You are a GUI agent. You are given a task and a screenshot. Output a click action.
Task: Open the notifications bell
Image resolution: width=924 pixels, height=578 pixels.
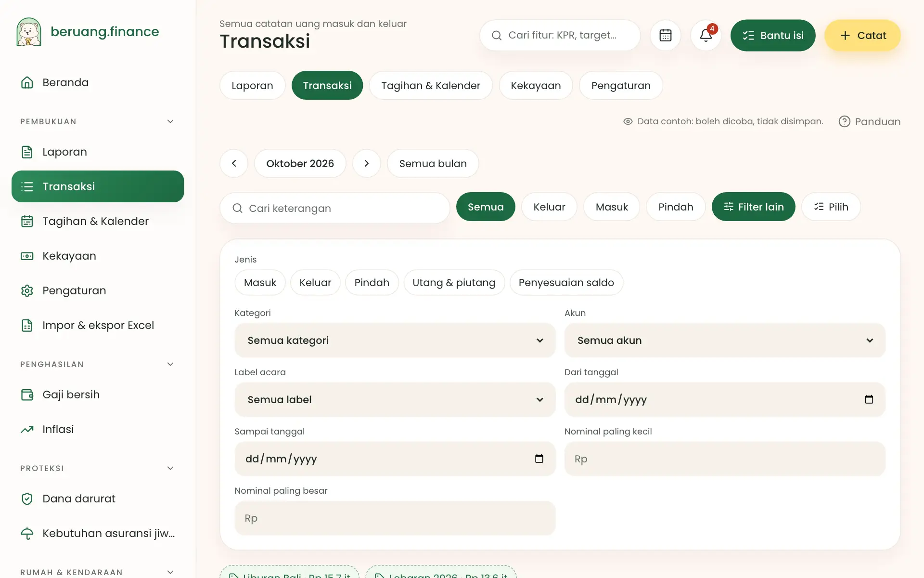tap(706, 35)
